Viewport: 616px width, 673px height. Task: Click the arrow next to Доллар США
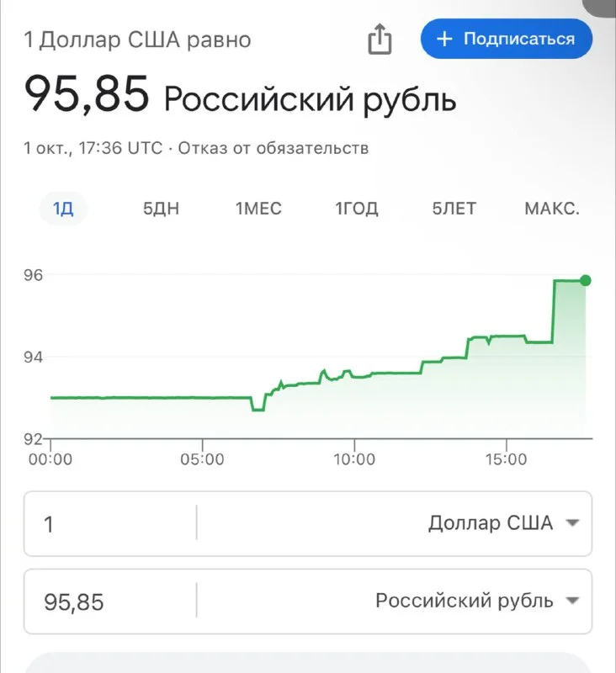pyautogui.click(x=573, y=523)
